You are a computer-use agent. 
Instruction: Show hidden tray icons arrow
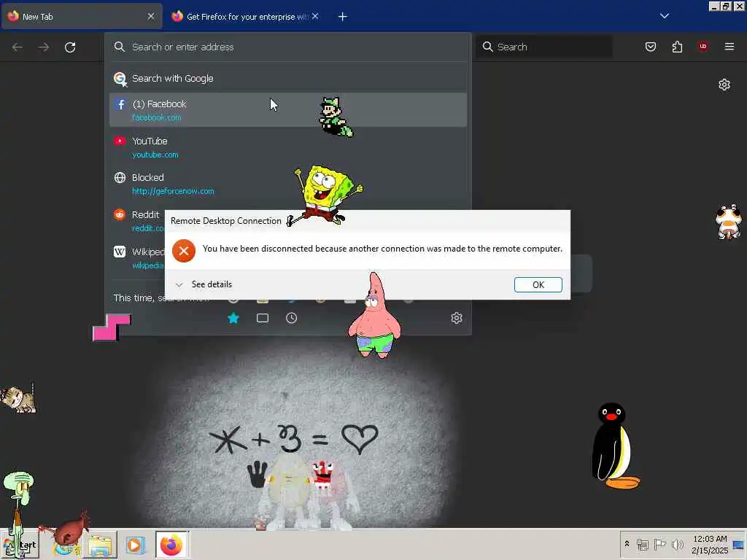point(627,544)
